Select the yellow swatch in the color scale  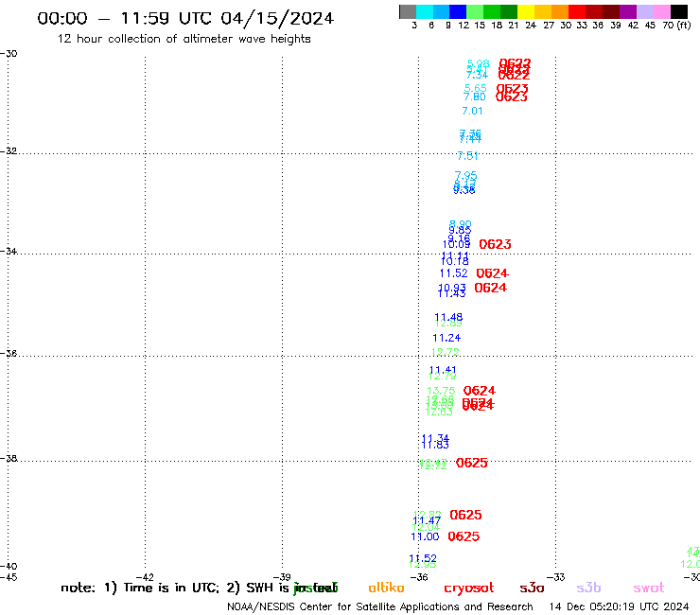click(x=526, y=11)
